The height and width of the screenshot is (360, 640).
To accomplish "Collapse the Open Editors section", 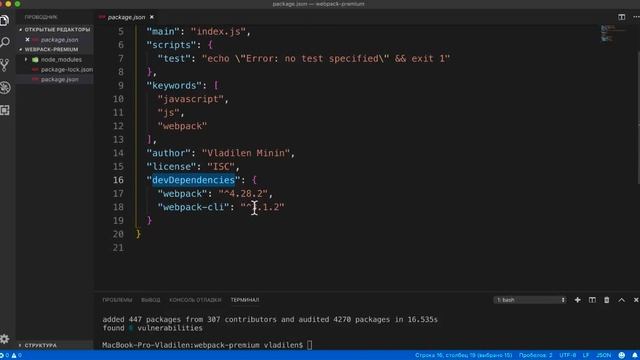I will (54, 30).
